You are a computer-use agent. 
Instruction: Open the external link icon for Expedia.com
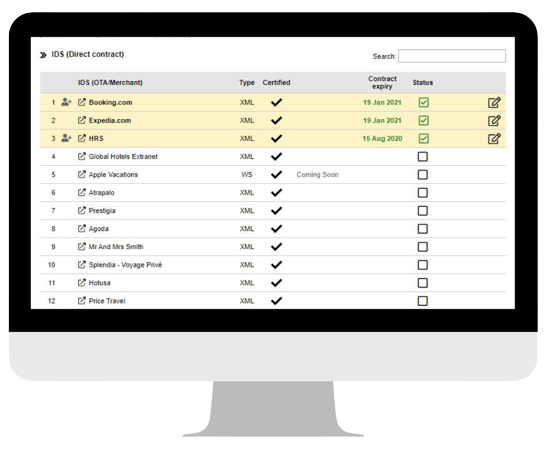81,120
